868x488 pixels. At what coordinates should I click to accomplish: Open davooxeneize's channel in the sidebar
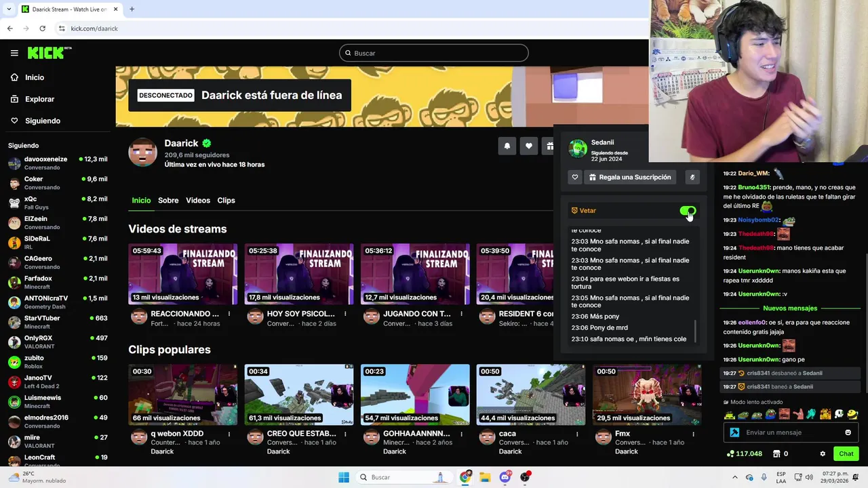[x=58, y=163]
